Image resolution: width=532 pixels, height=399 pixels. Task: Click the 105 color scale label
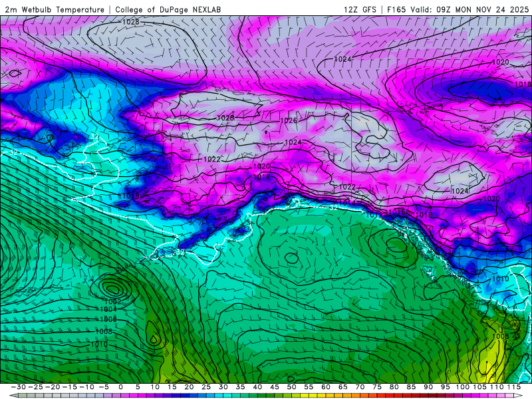tap(479, 387)
